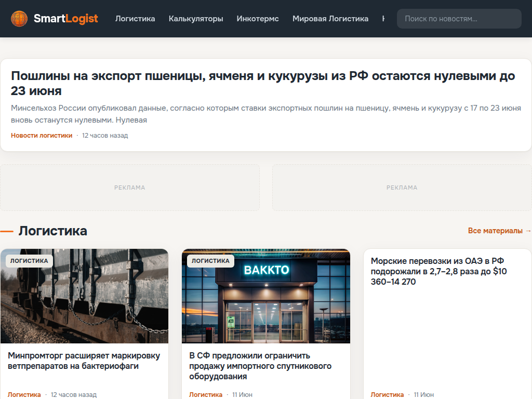532x399 pixels.
Task: Open the SmartLogist home text logo
Action: click(65, 19)
